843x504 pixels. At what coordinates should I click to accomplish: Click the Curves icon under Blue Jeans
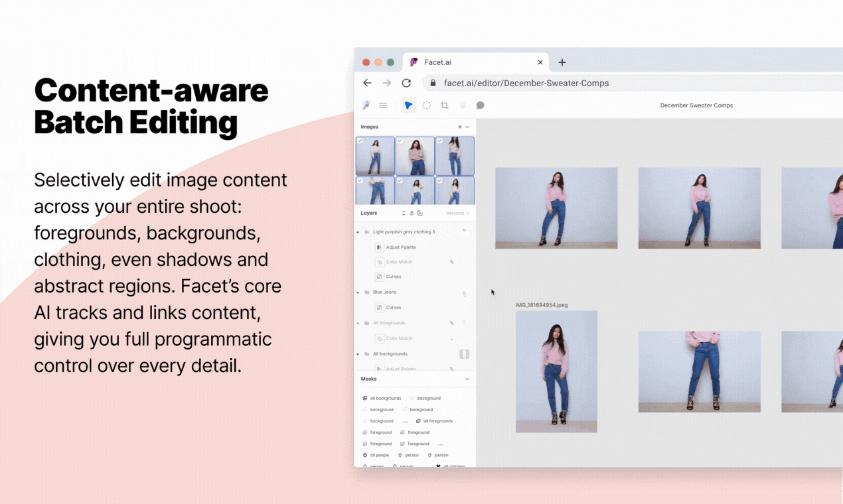point(380,308)
